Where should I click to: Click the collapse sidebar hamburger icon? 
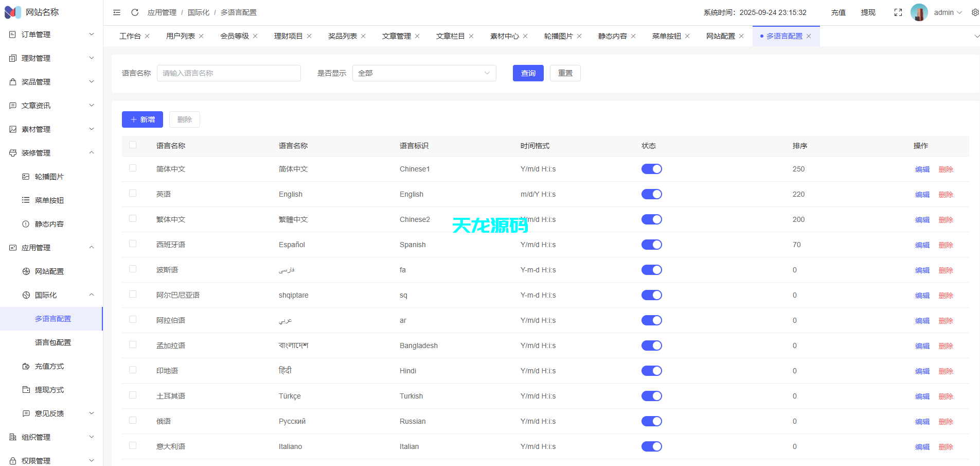116,12
